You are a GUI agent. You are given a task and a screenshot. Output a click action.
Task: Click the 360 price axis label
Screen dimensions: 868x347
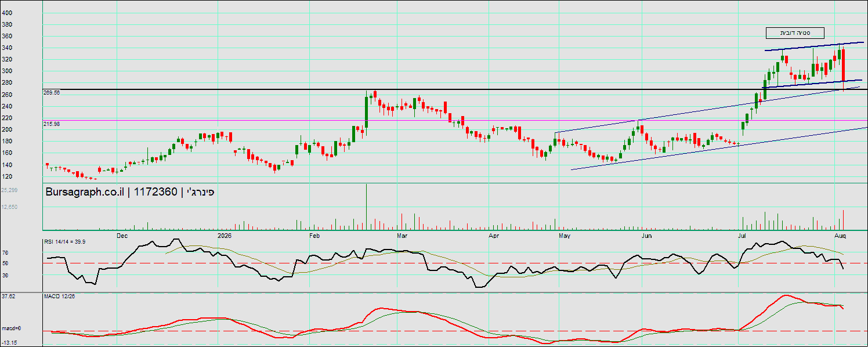(x=8, y=36)
